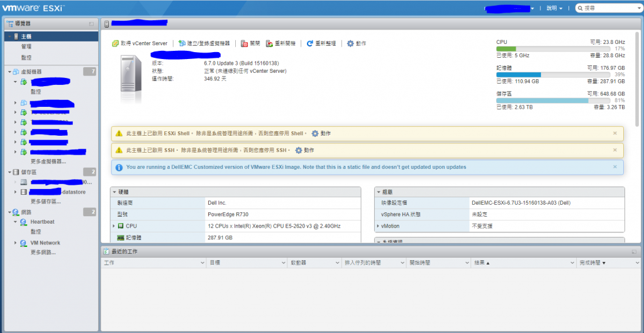Open the 目標 column dropdown
This screenshot has height=333, width=644.
pos(284,263)
